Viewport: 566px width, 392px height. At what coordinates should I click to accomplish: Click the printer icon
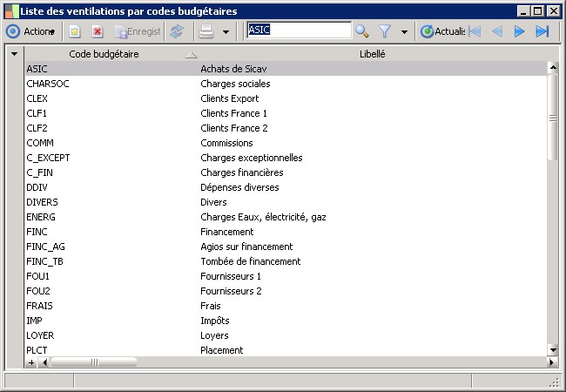coord(206,31)
